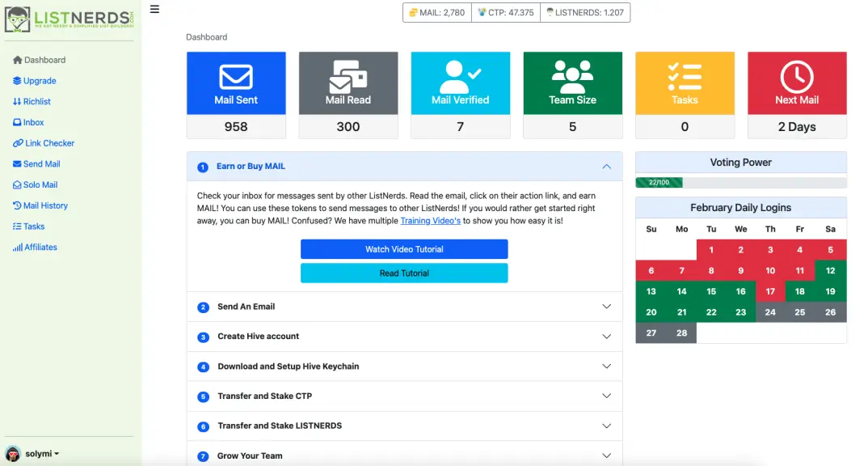868x466 pixels.
Task: Click the Dashboard home icon in sidebar
Action: tap(17, 60)
